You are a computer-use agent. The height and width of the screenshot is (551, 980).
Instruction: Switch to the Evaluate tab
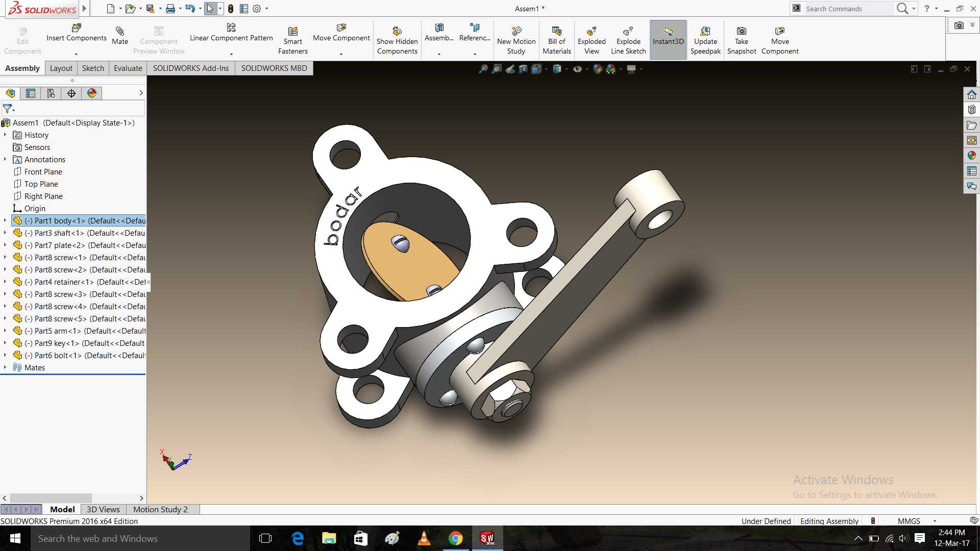pos(128,68)
